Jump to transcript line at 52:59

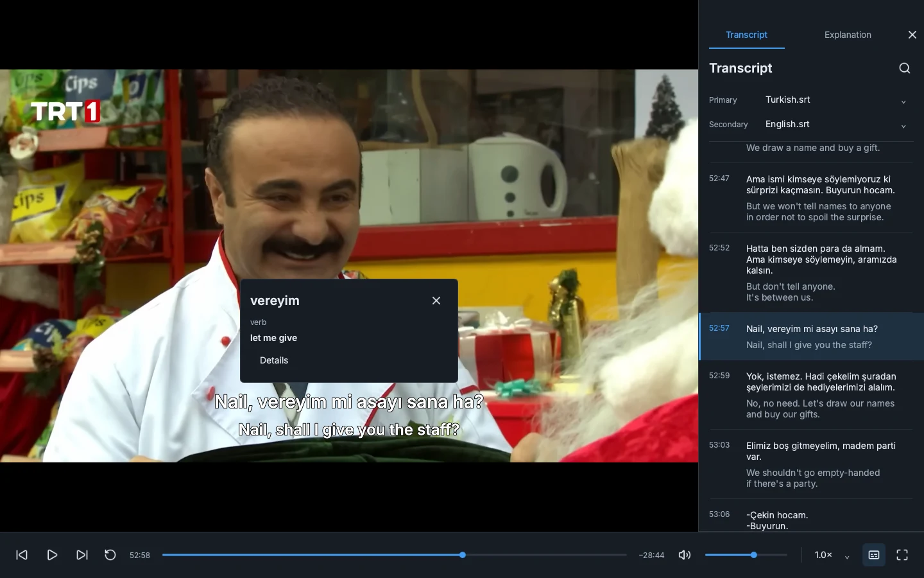tap(811, 395)
